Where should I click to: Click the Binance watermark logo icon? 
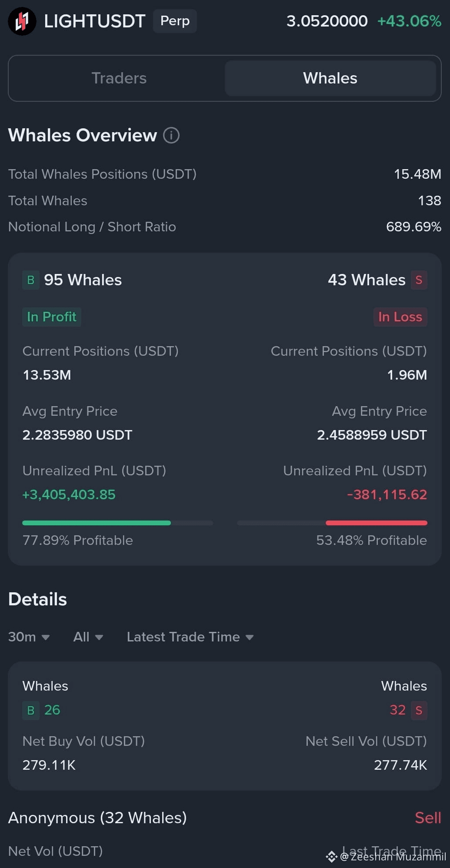tap(331, 857)
